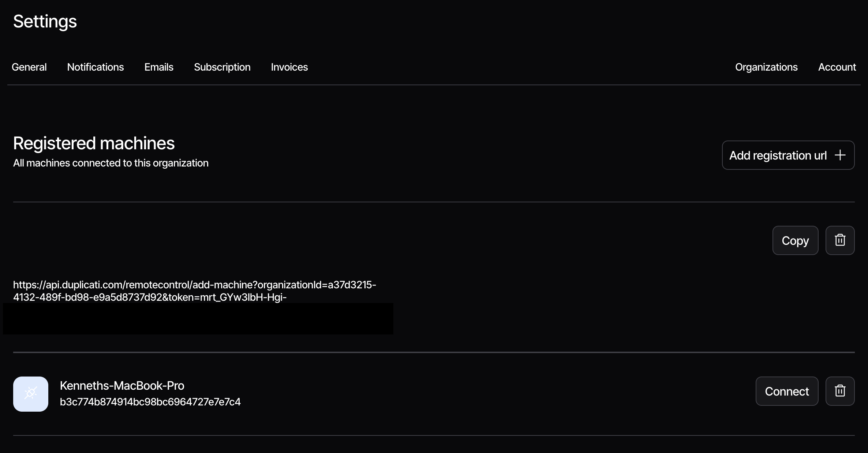Go to the Emails tab
The image size is (868, 453).
pyautogui.click(x=159, y=67)
